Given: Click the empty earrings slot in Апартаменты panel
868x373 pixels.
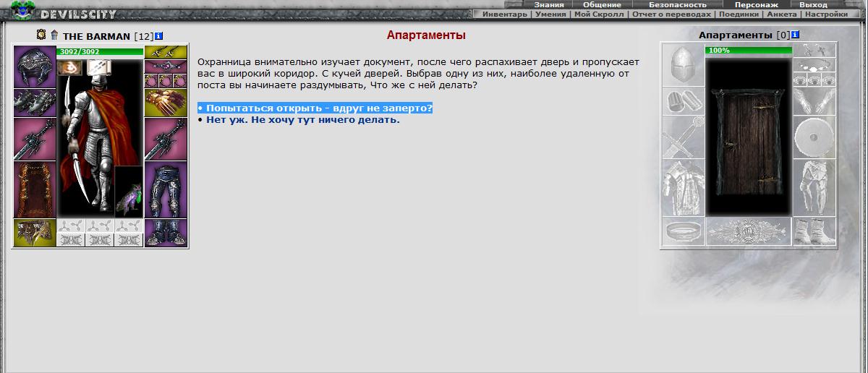Looking at the screenshot, I should tap(814, 50).
